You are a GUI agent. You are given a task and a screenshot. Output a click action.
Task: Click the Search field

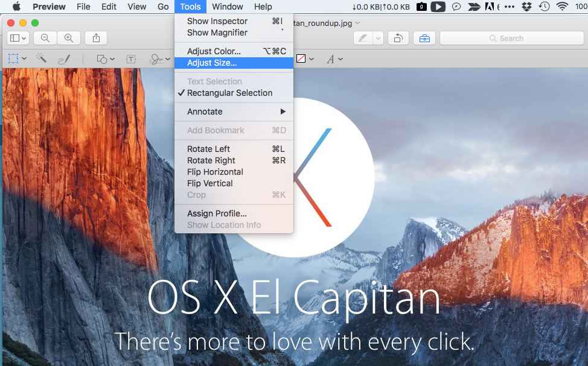pos(512,38)
